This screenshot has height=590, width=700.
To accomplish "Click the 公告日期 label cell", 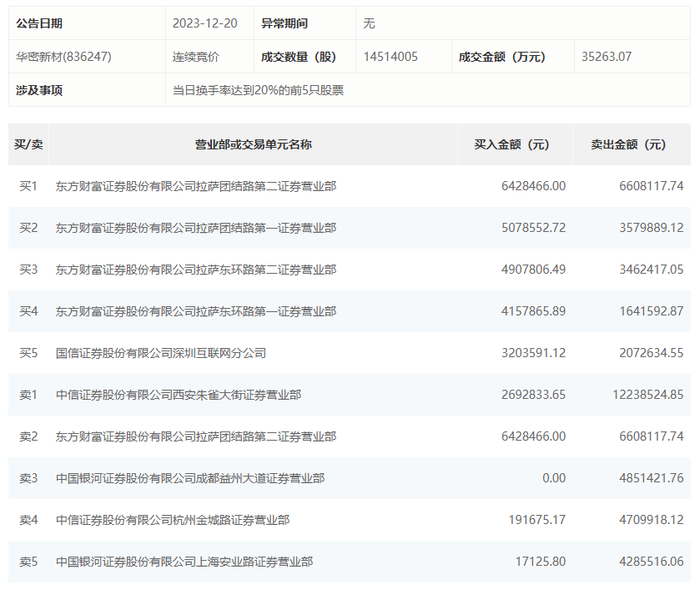I will point(87,23).
